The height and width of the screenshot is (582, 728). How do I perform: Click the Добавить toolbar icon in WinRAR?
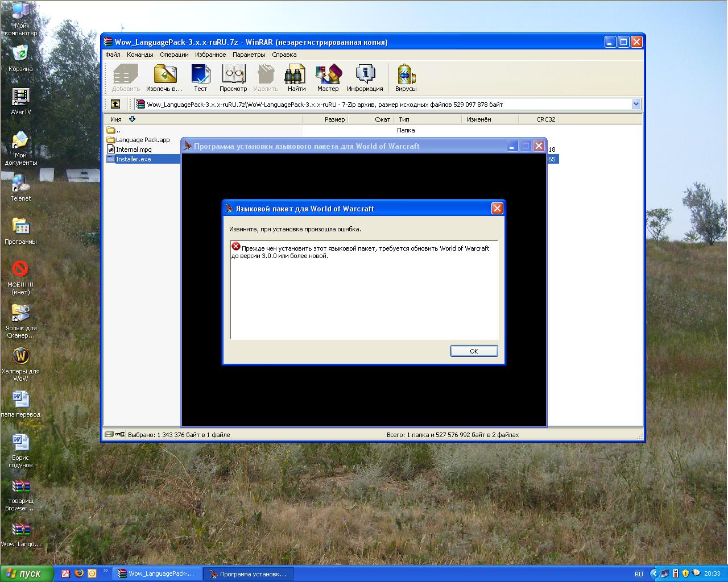126,78
